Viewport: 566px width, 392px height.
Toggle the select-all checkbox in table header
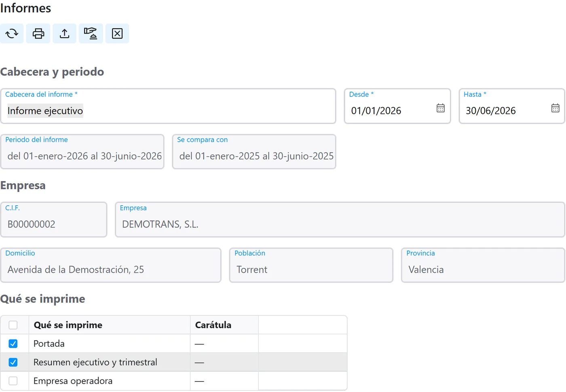(x=13, y=325)
